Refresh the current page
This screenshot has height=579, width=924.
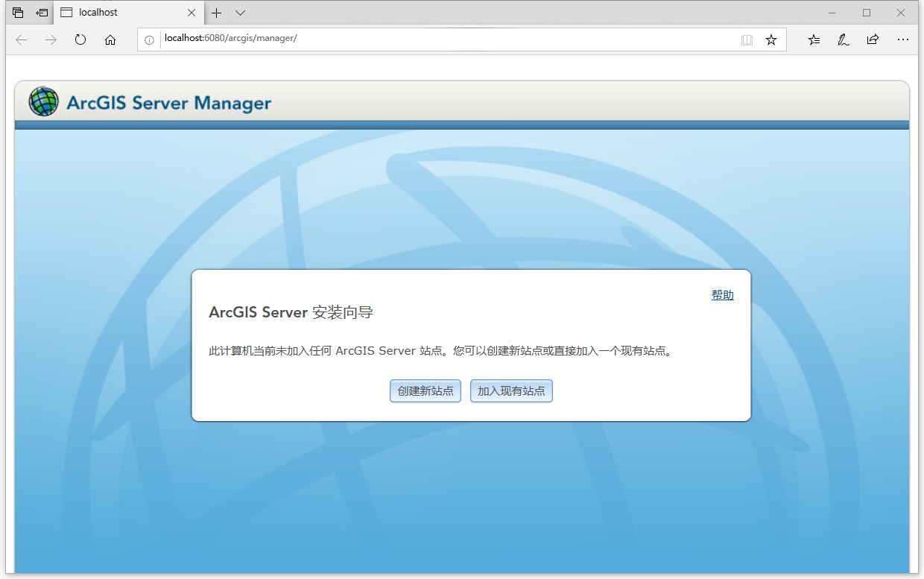pos(80,39)
